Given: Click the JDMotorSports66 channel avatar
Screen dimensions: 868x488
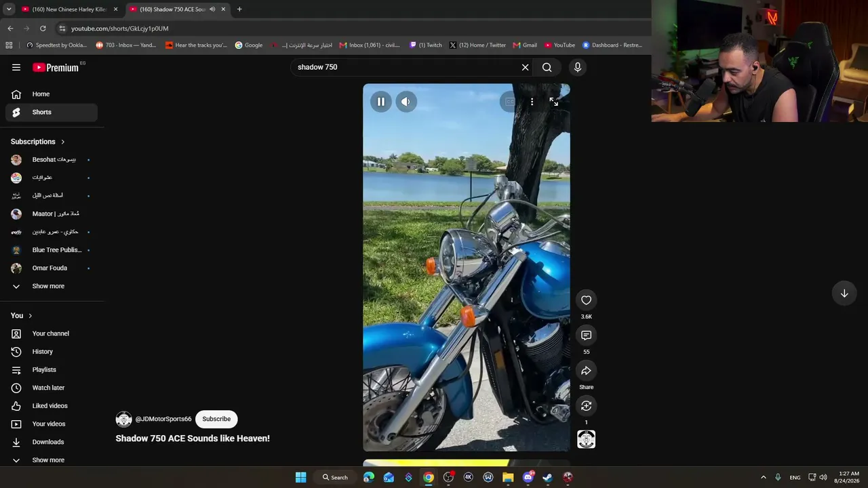Looking at the screenshot, I should pyautogui.click(x=123, y=419).
